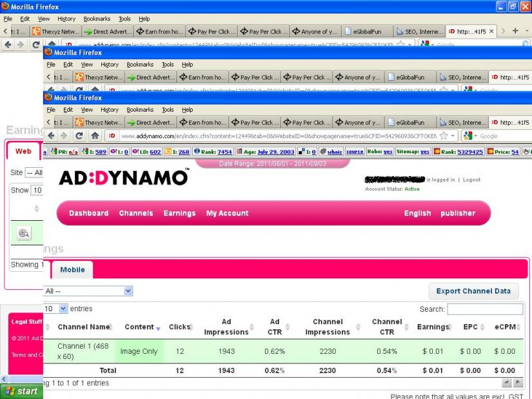The width and height of the screenshot is (532, 399).
Task: Open Delicious I: 0 entry
Action: (307, 152)
